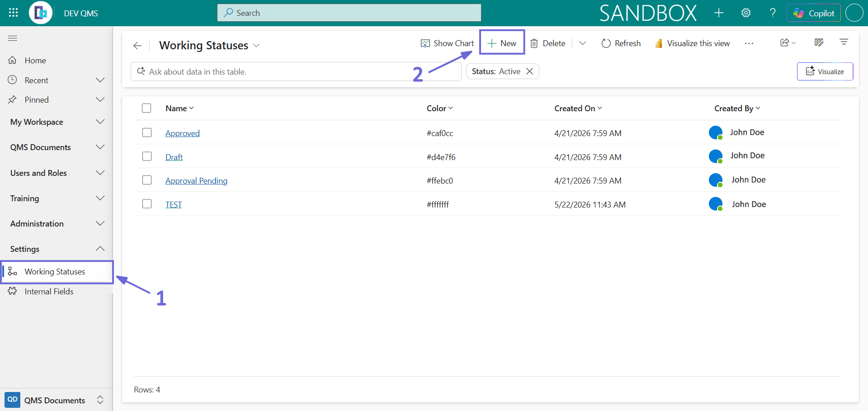The image size is (868, 411).
Task: Open Color column header menu
Action: (439, 109)
